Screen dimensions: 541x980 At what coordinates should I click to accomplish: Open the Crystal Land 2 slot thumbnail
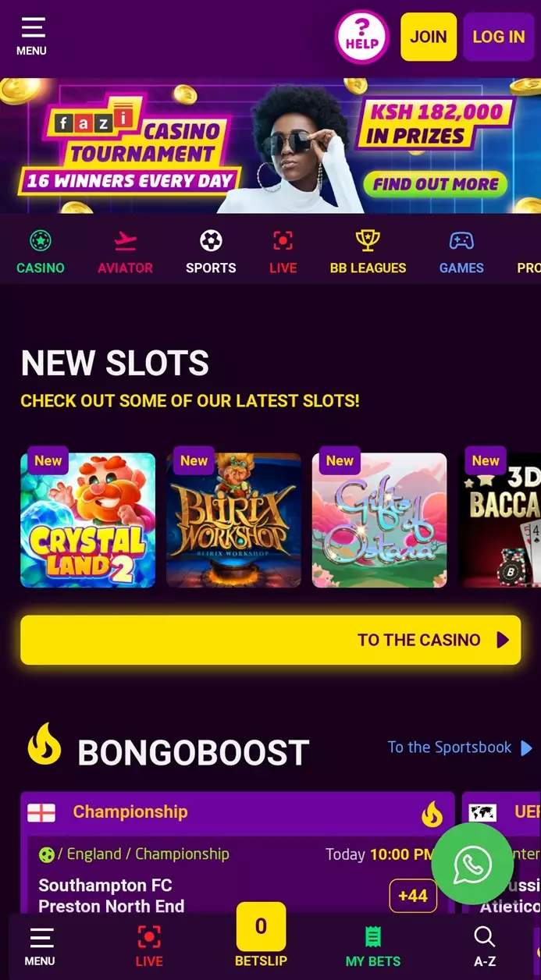(x=87, y=520)
